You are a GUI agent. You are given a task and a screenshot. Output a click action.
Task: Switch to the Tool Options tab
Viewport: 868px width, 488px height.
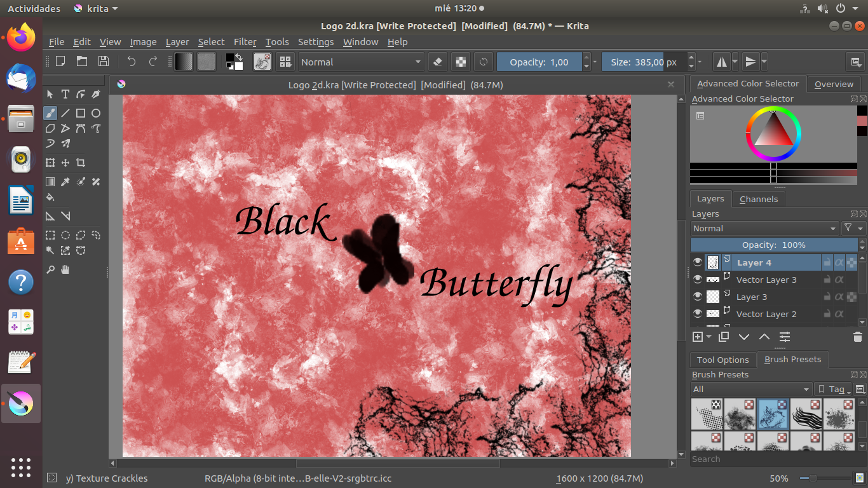[x=723, y=360]
